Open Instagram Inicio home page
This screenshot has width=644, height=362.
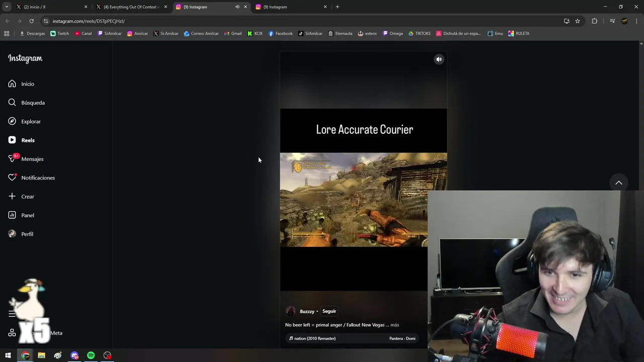pos(21,84)
